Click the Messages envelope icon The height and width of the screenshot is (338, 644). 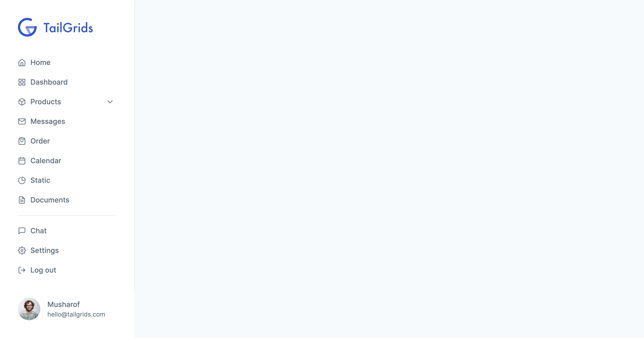tap(22, 121)
